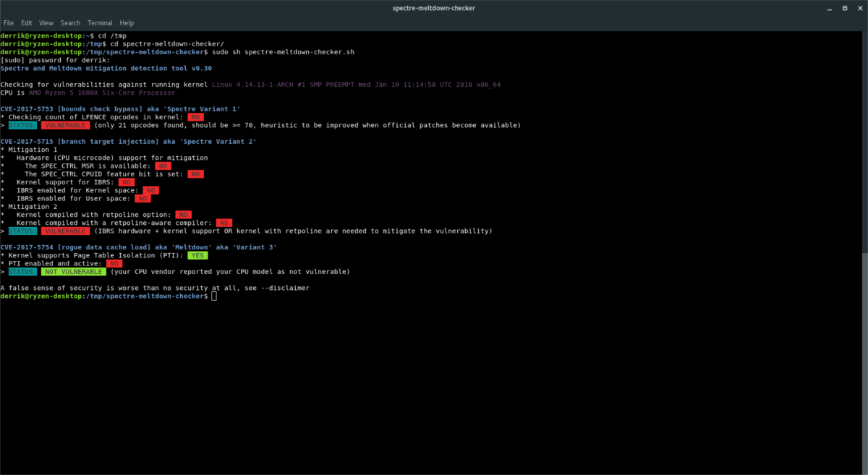Click NO badge for Kernel compiled with retpoline option
868x475 pixels.
183,215
